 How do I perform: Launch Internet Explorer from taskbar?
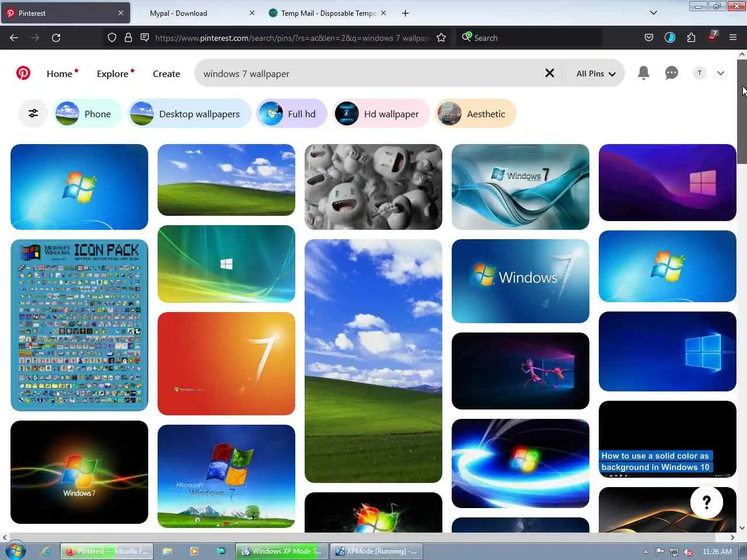[46, 551]
